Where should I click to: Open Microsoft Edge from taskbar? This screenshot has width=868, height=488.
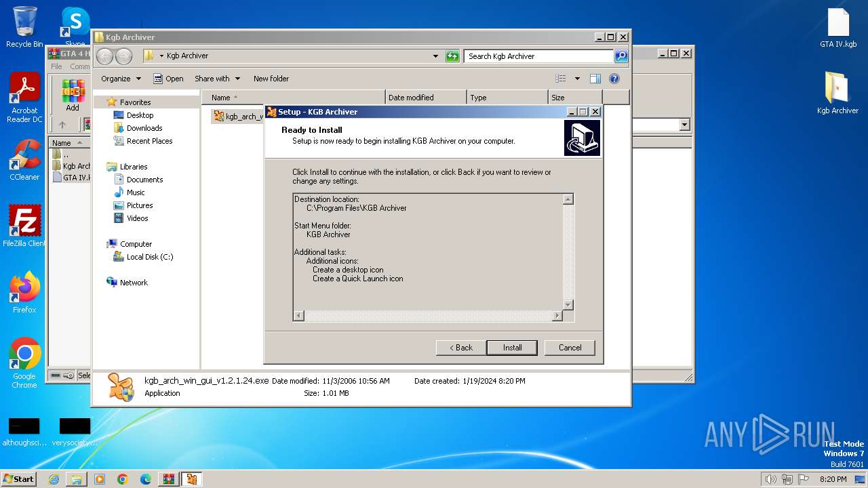pos(146,479)
